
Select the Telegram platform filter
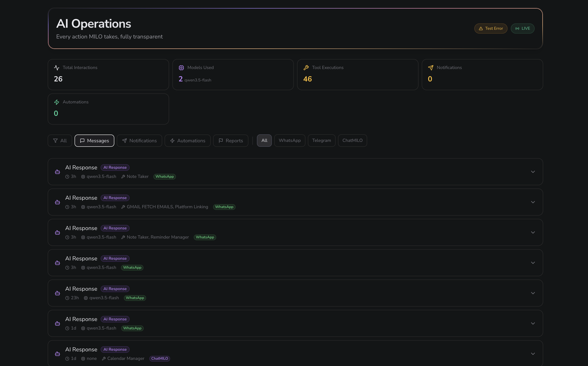[321, 140]
